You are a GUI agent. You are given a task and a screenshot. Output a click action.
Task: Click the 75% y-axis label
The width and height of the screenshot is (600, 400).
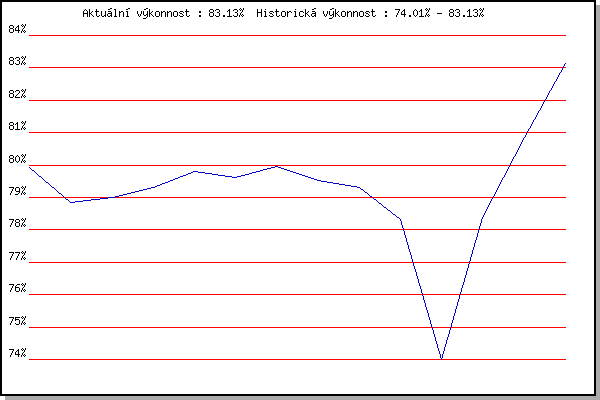[x=17, y=322]
